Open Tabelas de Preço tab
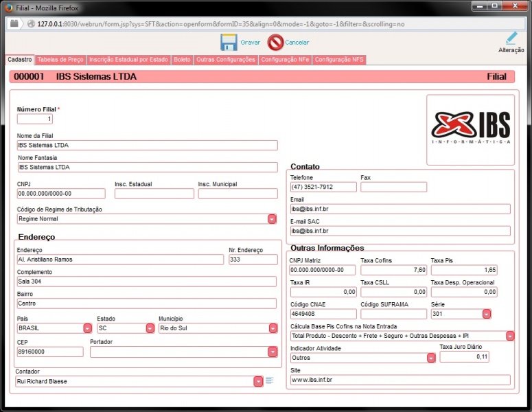The width and height of the screenshot is (532, 412). click(60, 59)
